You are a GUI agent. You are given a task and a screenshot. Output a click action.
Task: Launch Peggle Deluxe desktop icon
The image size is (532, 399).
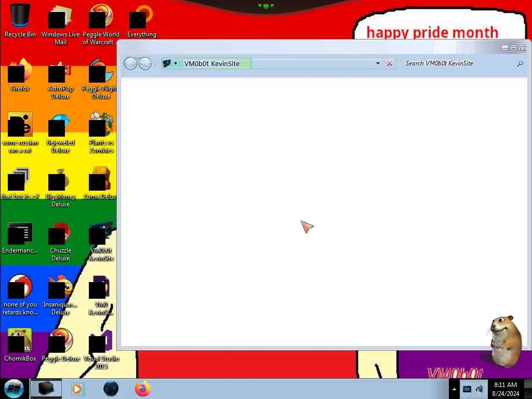[x=60, y=345]
